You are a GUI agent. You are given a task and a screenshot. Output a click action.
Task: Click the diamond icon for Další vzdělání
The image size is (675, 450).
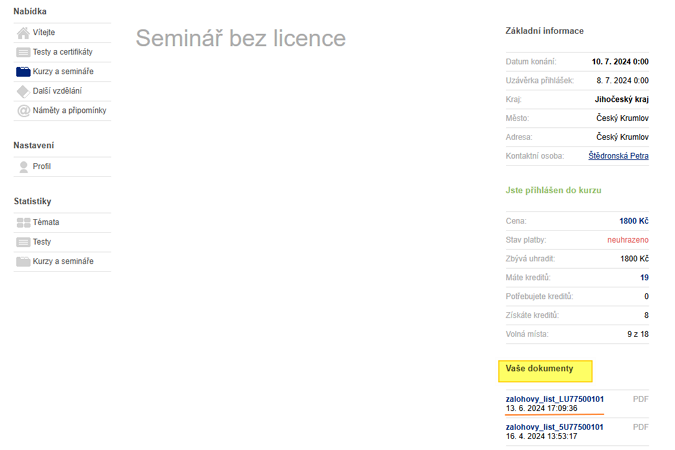24,91
